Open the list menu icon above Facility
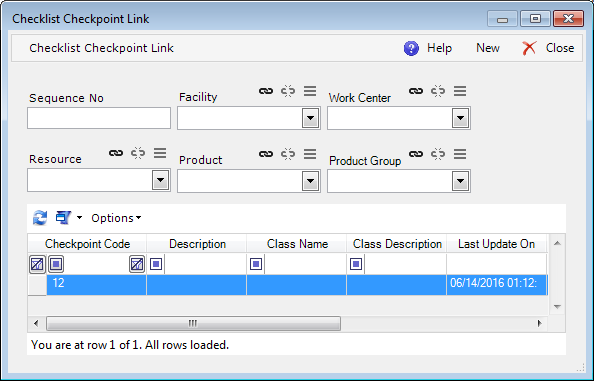 tap(310, 91)
